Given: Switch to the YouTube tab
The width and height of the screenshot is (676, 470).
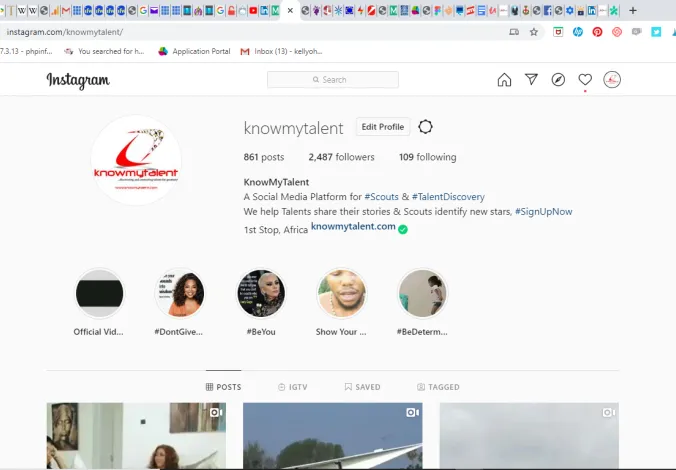Looking at the screenshot, I should point(253,11).
